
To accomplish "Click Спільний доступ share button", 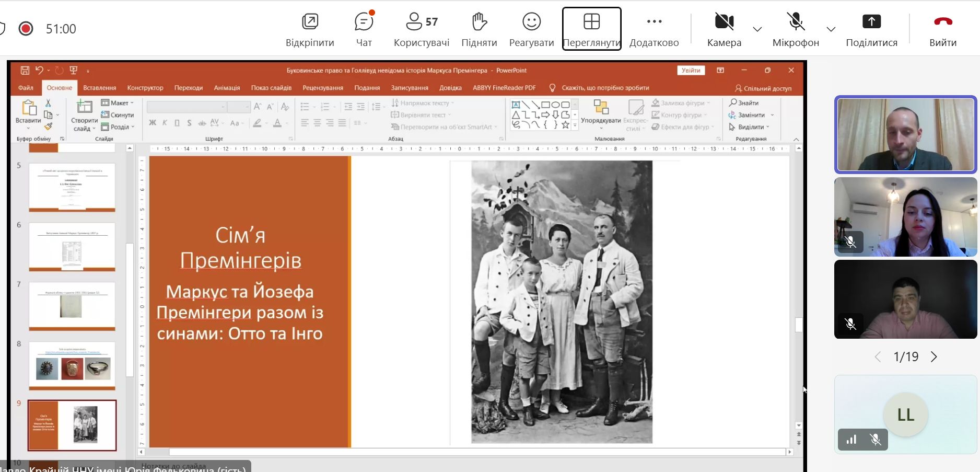I will (x=763, y=88).
